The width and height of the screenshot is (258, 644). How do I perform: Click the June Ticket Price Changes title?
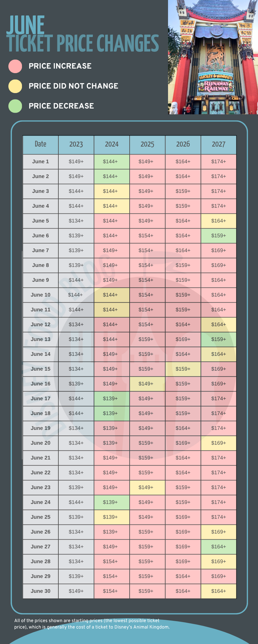click(83, 35)
